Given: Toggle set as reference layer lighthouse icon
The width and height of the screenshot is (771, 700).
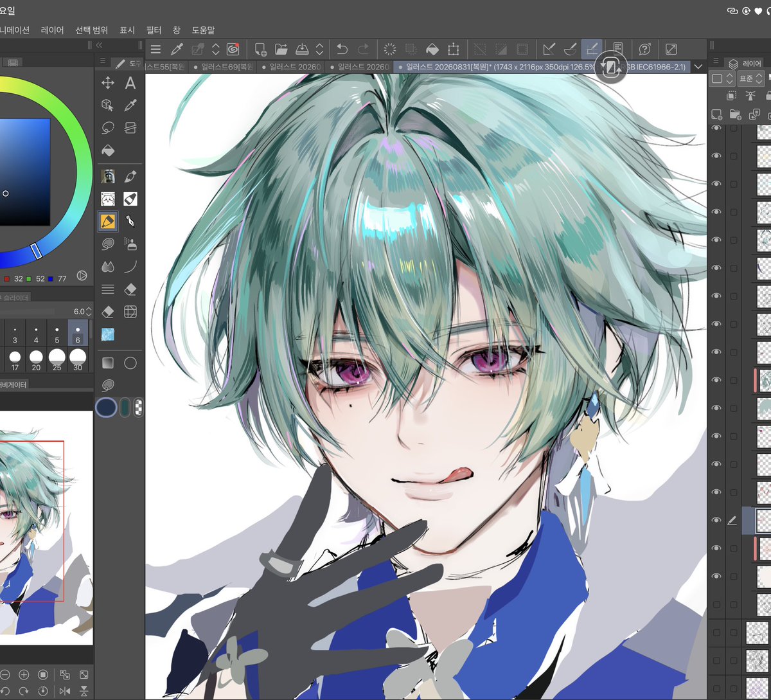Looking at the screenshot, I should pos(749,96).
